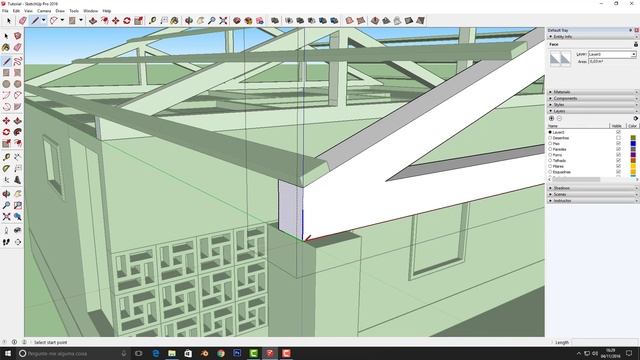The width and height of the screenshot is (640, 360).
Task: Select the Rotate tool in left toolbar
Action: (6, 132)
